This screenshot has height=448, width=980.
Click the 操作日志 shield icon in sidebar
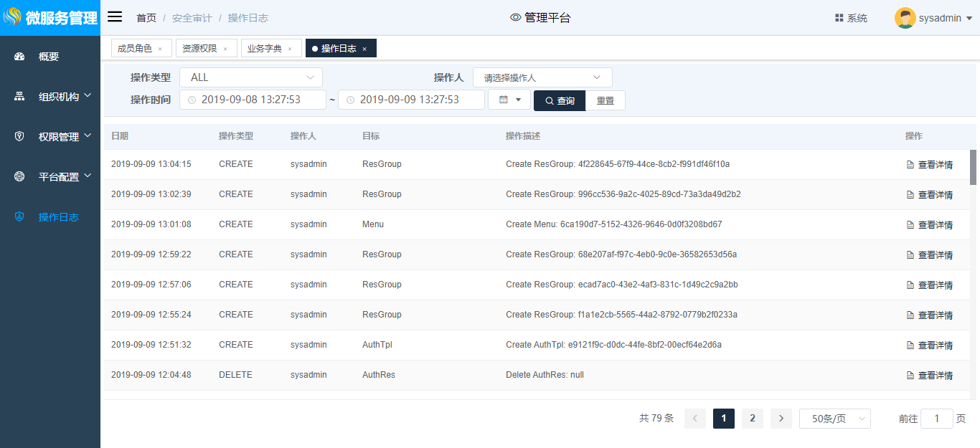(19, 217)
